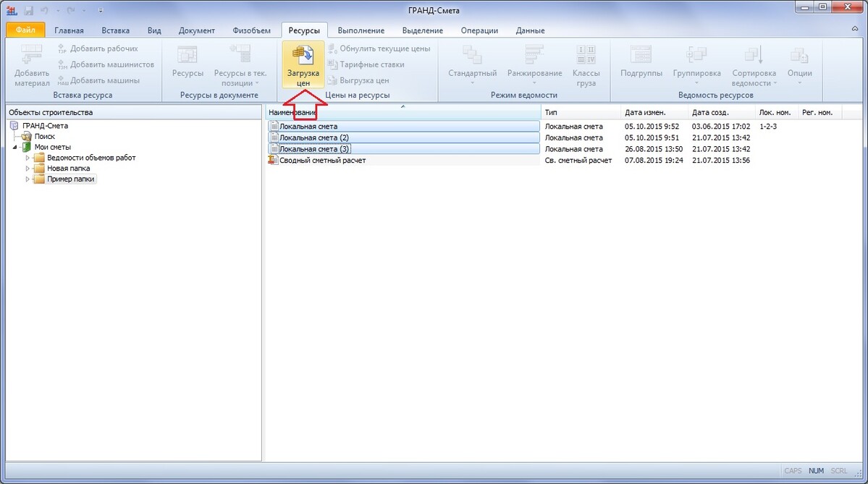868x484 pixels.
Task: Sort by Тип column header
Action: point(581,112)
